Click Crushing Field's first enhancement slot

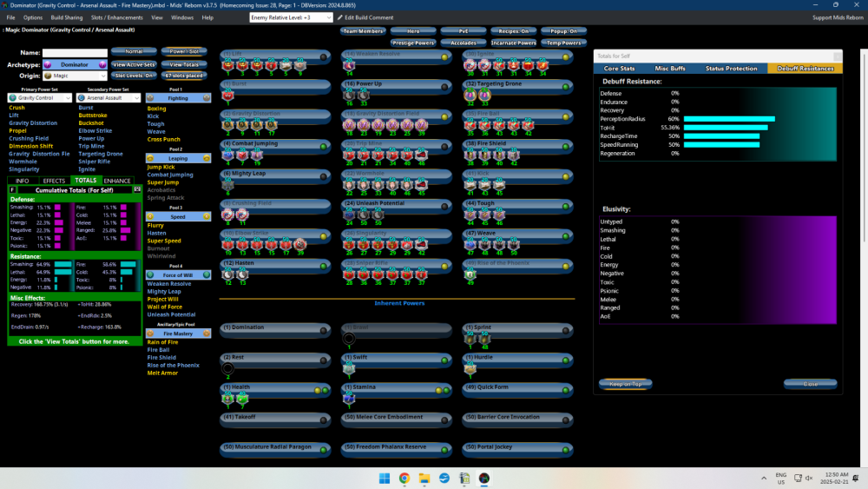click(228, 215)
